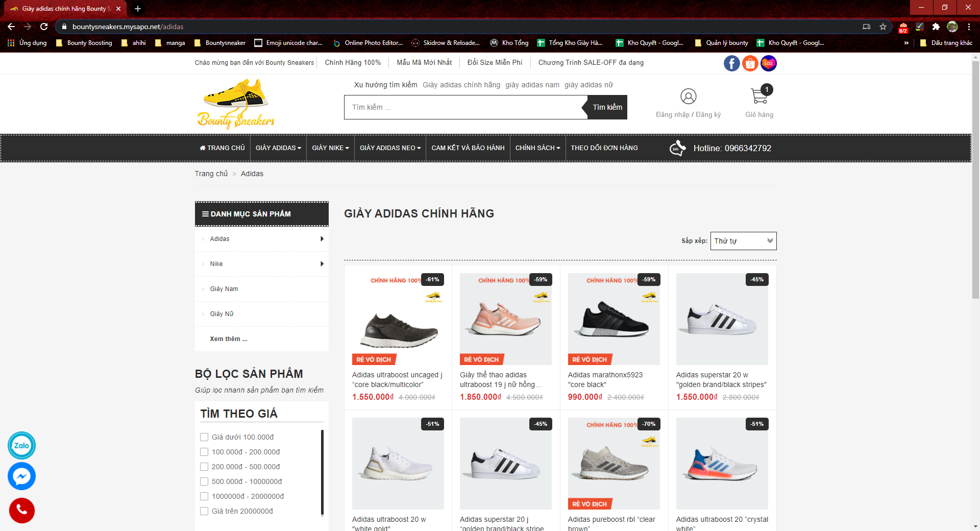Screen dimensions: 980x531
Task: Click the Tìm kiếm search button
Action: [607, 107]
